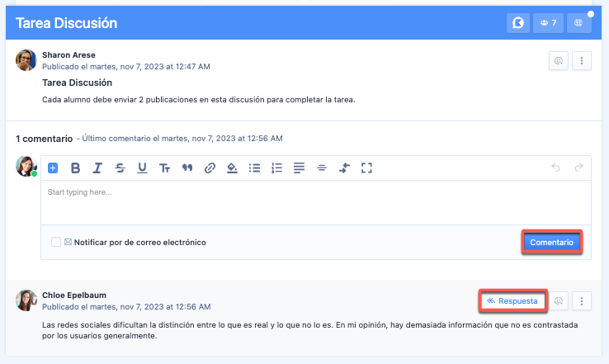Open the blue plus insert menu

click(53, 168)
